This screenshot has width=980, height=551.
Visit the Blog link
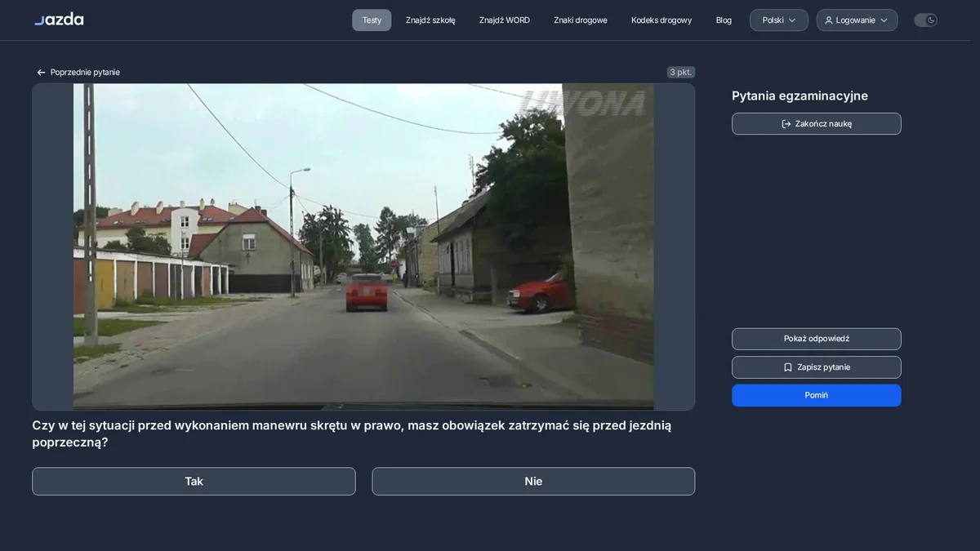[x=724, y=20]
